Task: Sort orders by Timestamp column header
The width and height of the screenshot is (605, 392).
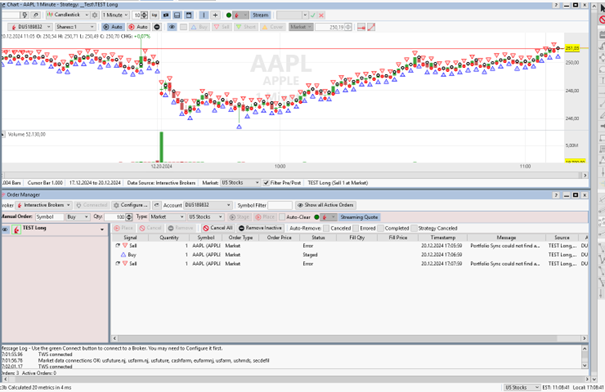Action: tap(443, 238)
